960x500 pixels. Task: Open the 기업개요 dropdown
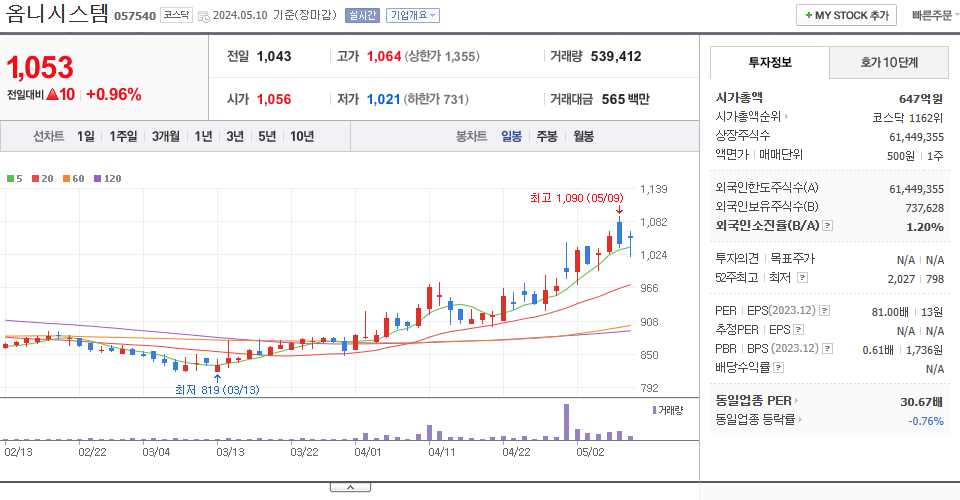(413, 15)
